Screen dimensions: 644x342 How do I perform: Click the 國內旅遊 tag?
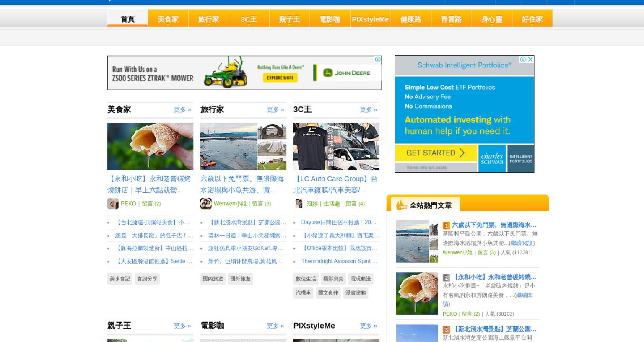[213, 279]
